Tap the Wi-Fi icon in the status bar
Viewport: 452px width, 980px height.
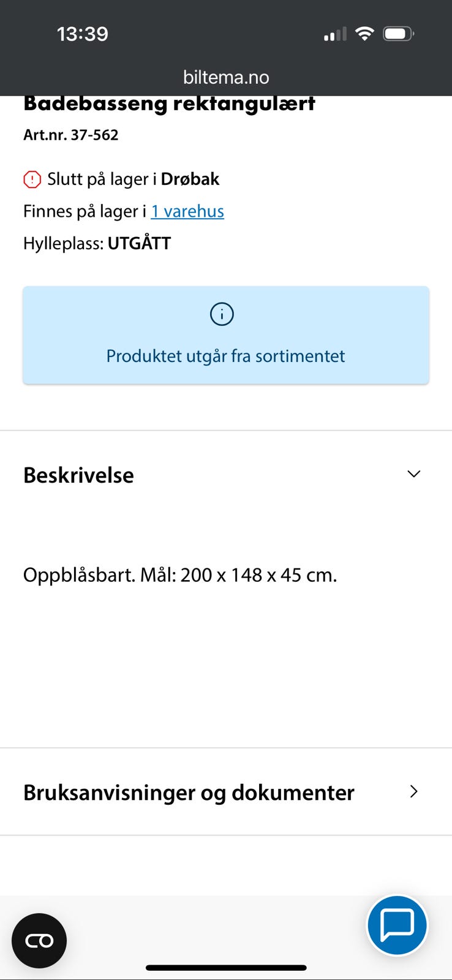click(x=365, y=34)
